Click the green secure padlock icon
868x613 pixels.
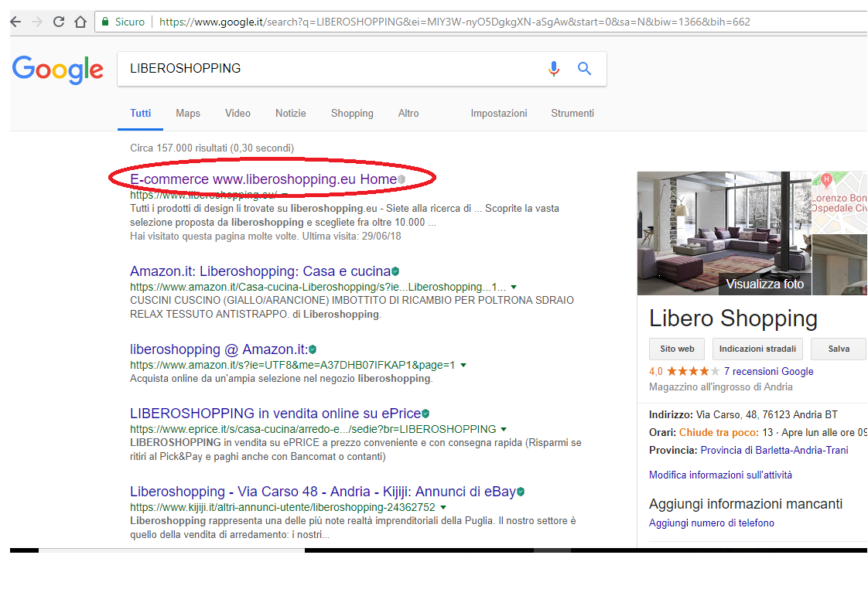tap(105, 22)
